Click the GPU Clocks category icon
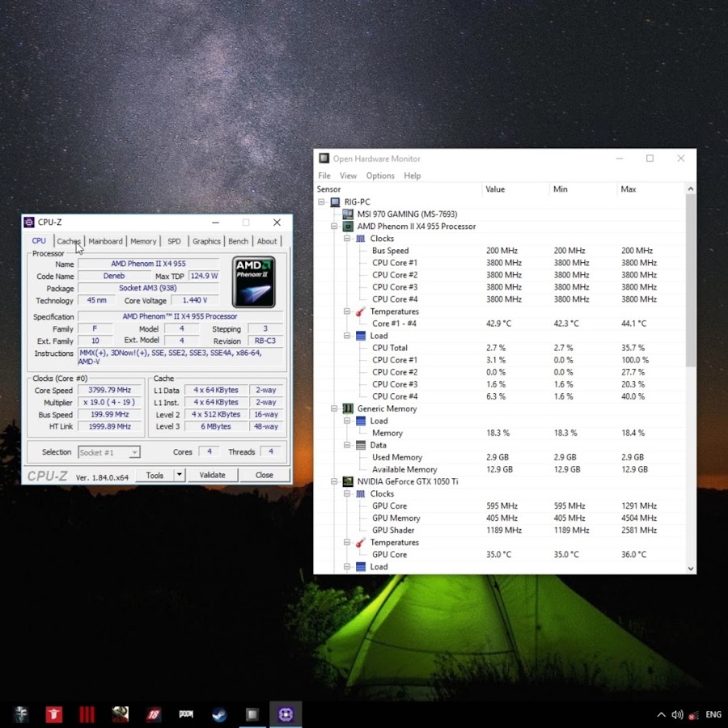This screenshot has height=728, width=728. [361, 494]
